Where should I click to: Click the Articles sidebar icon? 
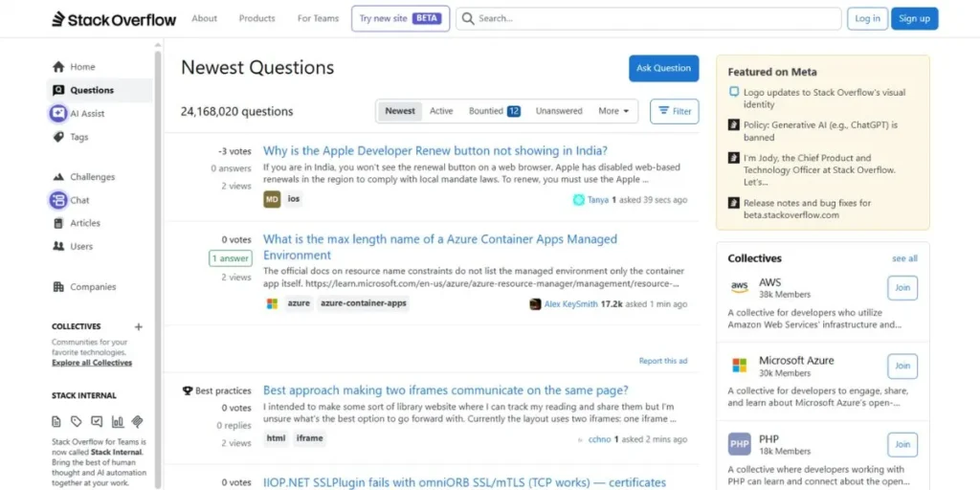click(x=58, y=223)
